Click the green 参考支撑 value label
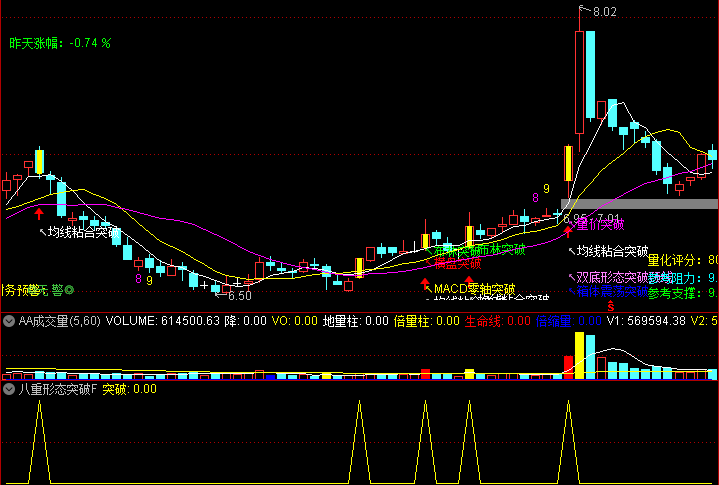 coord(683,293)
